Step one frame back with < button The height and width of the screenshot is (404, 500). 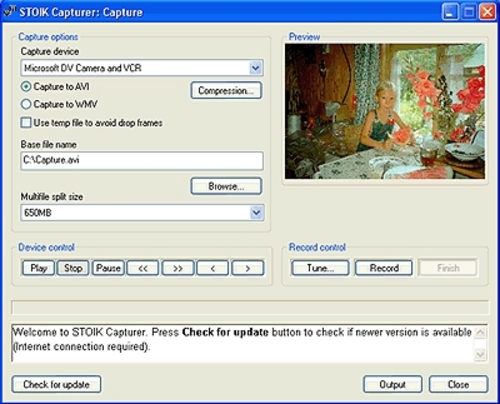click(213, 268)
